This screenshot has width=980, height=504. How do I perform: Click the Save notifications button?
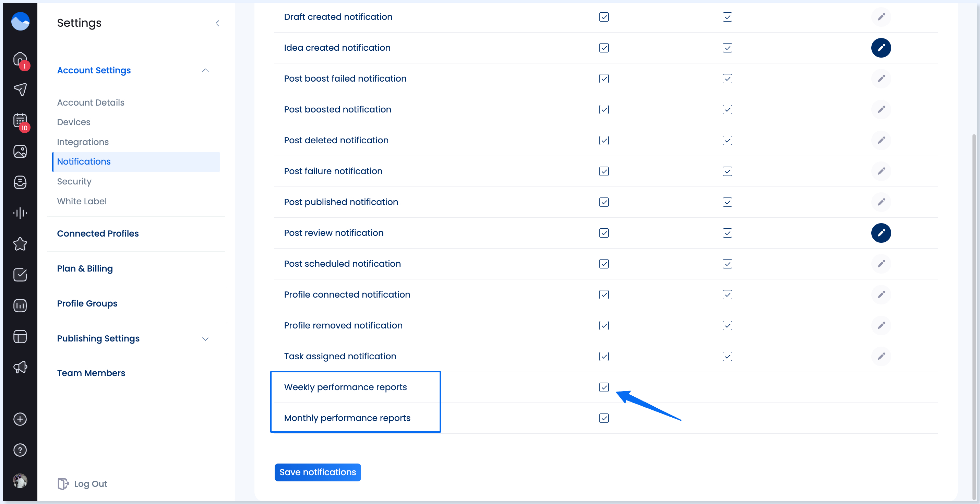pyautogui.click(x=318, y=472)
